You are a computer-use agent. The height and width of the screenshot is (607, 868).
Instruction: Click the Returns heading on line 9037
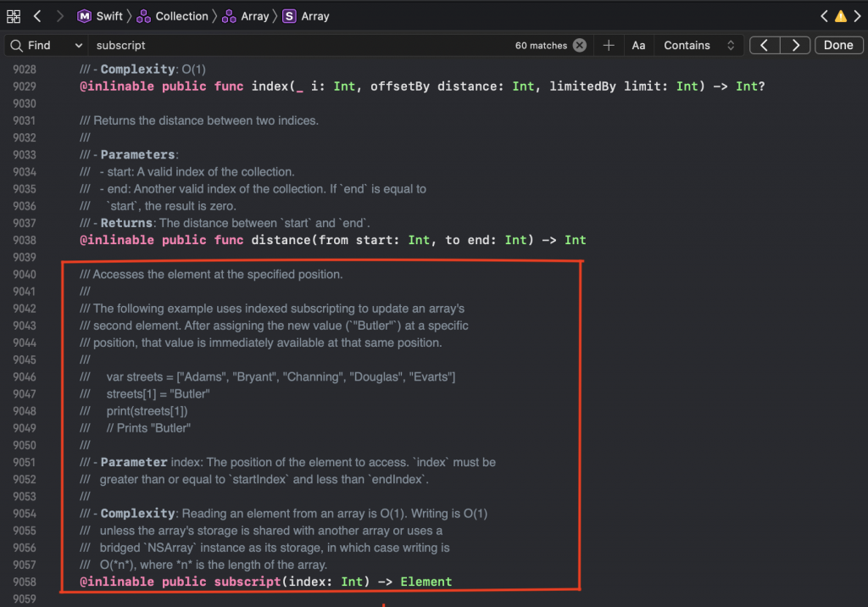point(126,223)
